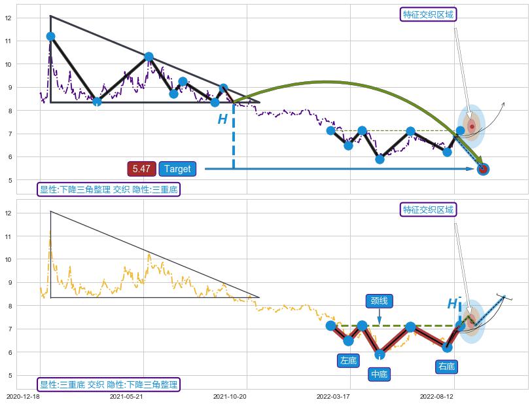Click the blue H label in bottom chart

click(452, 304)
